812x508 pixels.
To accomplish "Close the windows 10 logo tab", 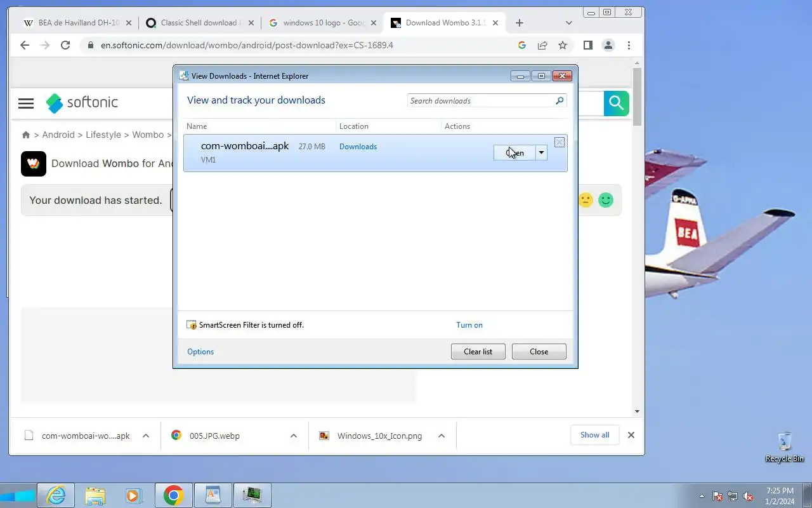I will pos(373,23).
